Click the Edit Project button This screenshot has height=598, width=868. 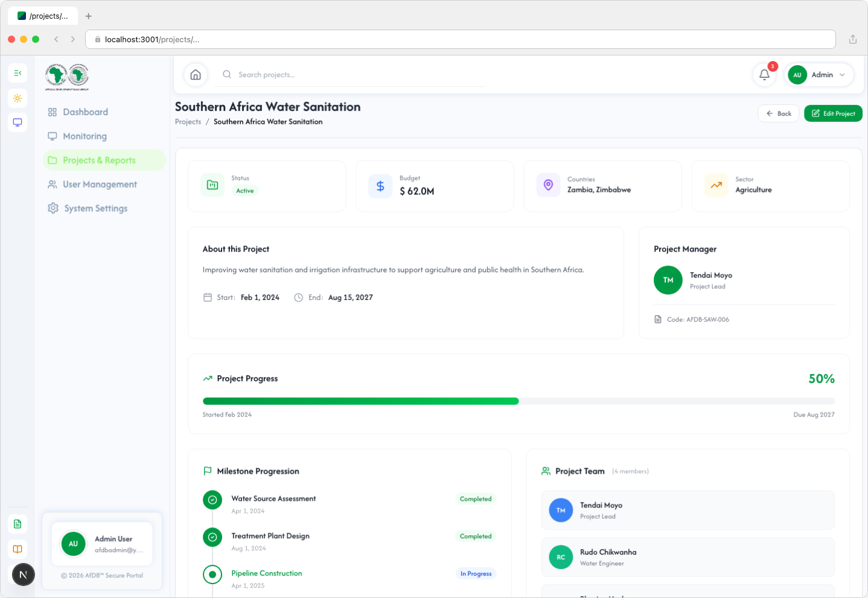coord(833,113)
